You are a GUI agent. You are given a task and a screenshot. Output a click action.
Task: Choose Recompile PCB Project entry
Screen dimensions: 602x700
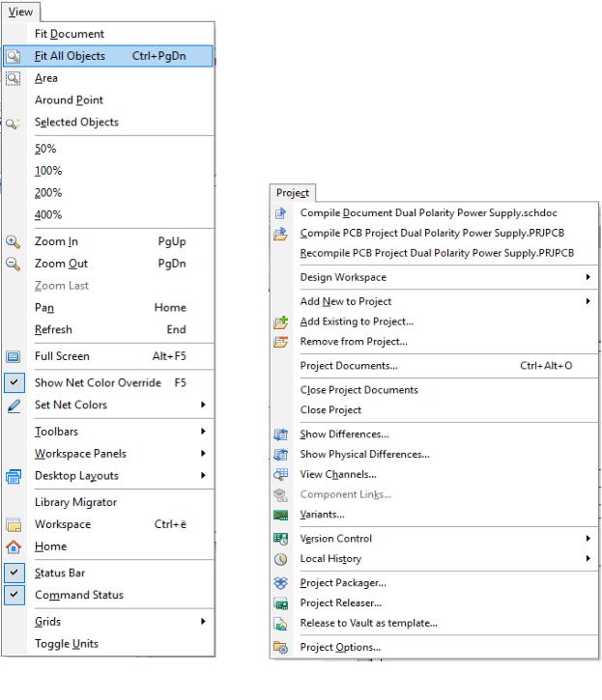pos(437,253)
